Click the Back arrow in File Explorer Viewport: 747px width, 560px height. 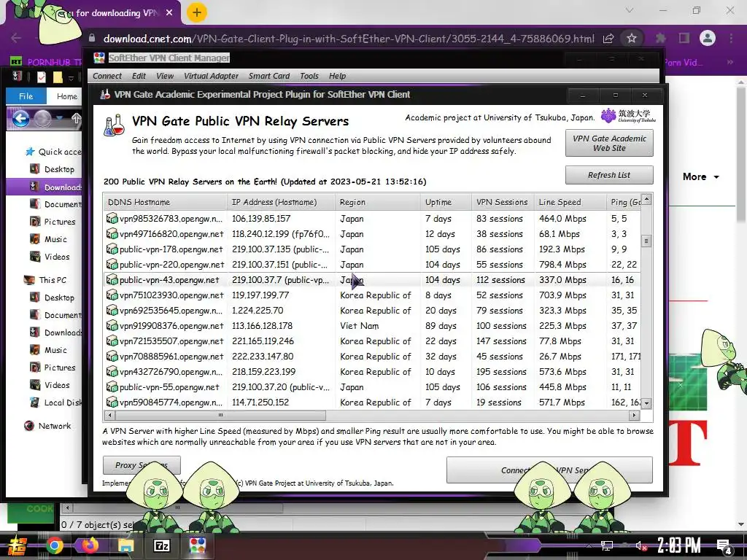pos(20,119)
